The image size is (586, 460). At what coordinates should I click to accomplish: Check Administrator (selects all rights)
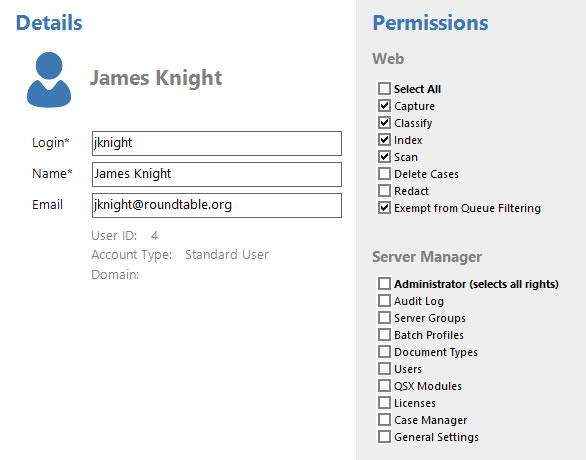pyautogui.click(x=384, y=284)
